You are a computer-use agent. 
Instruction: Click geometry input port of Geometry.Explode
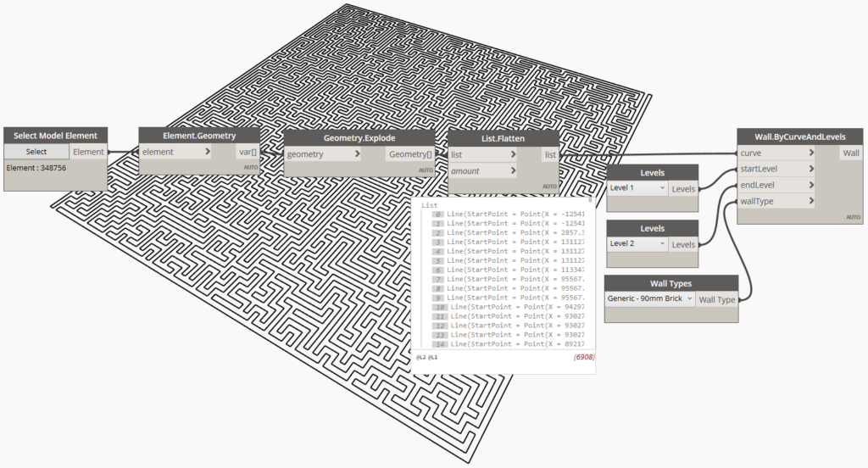coord(323,154)
